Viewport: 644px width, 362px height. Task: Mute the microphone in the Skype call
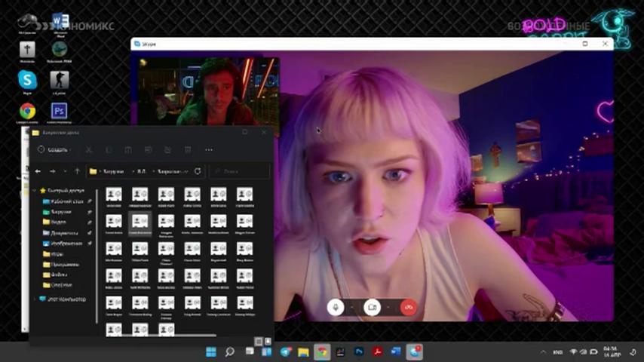[x=336, y=307]
